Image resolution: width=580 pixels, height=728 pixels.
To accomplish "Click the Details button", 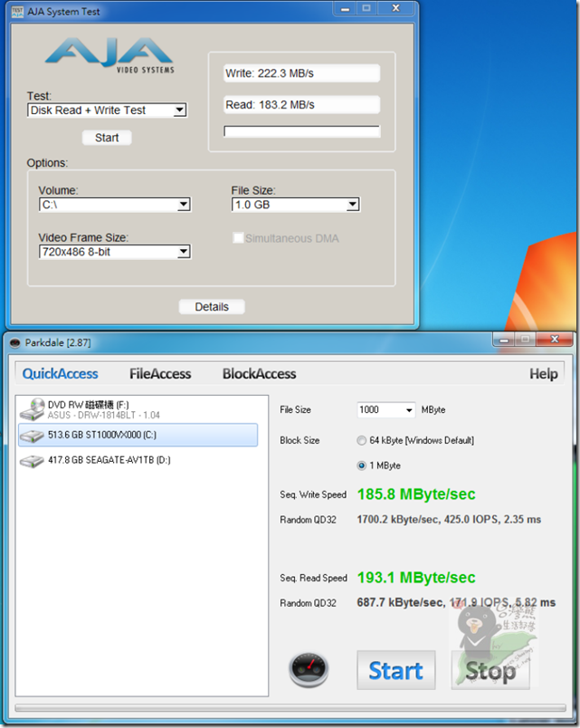I will pyautogui.click(x=212, y=307).
